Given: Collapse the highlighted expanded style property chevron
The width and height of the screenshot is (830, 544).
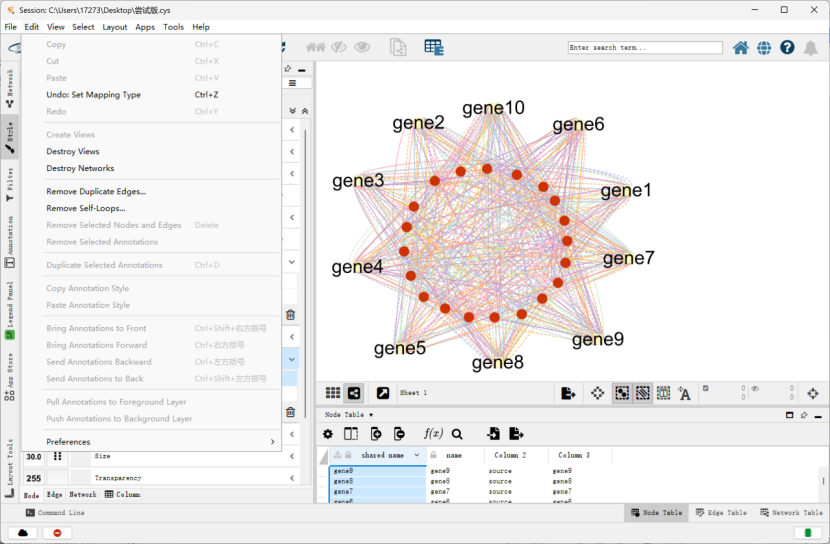Looking at the screenshot, I should [x=292, y=359].
